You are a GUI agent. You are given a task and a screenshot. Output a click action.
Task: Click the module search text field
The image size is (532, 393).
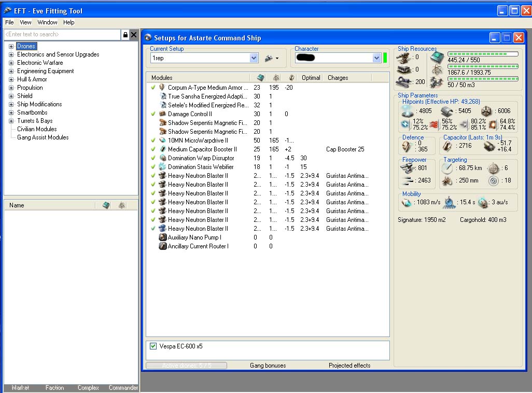[x=62, y=34]
